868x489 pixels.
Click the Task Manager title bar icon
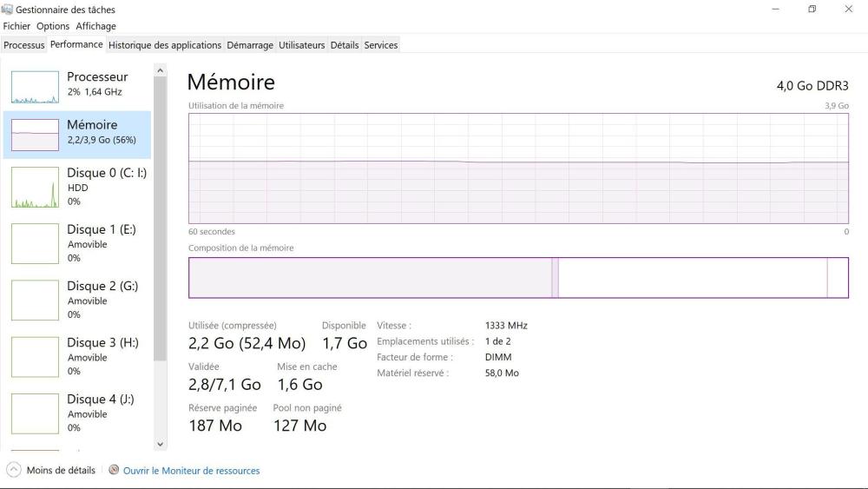[x=8, y=10]
